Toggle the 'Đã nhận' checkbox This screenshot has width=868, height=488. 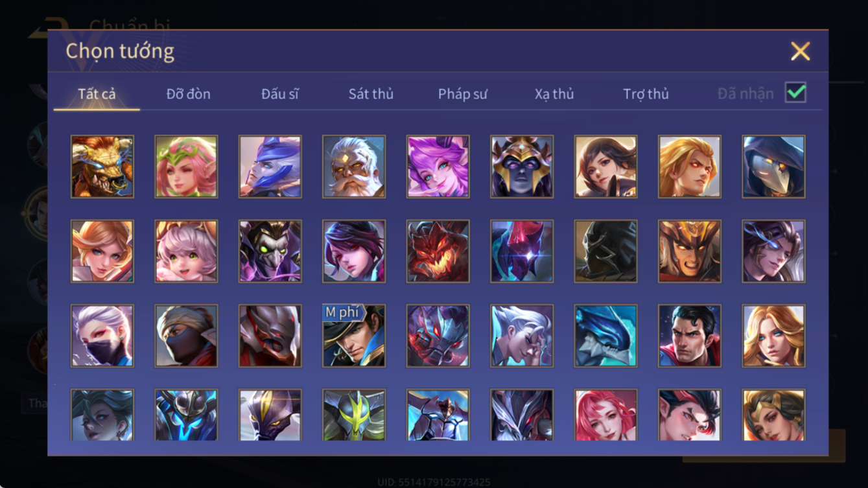click(x=795, y=93)
